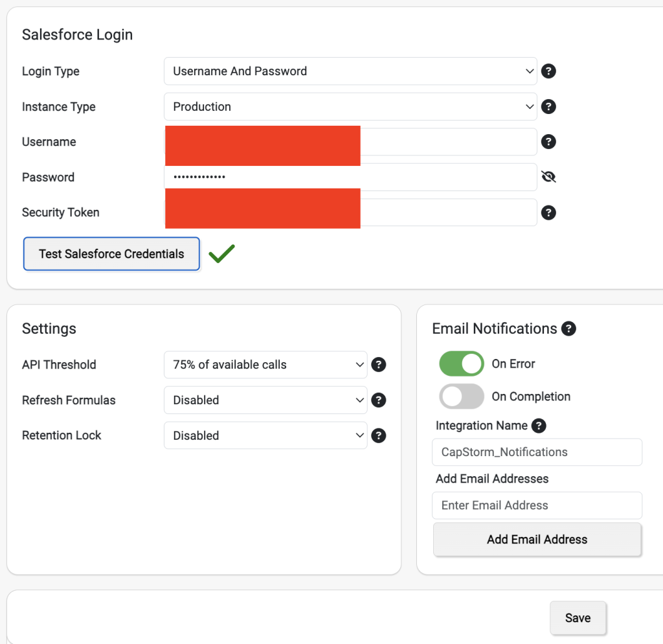Open Login Type dropdown

350,71
